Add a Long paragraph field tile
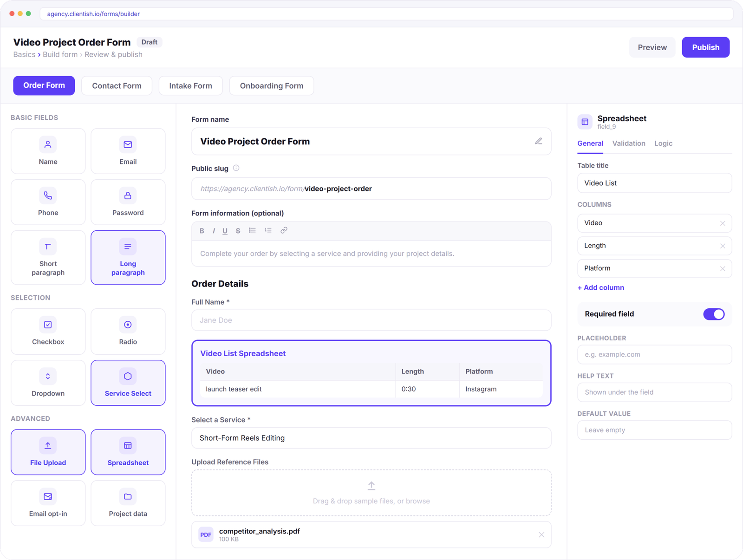Image resolution: width=743 pixels, height=560 pixels. [x=128, y=257]
